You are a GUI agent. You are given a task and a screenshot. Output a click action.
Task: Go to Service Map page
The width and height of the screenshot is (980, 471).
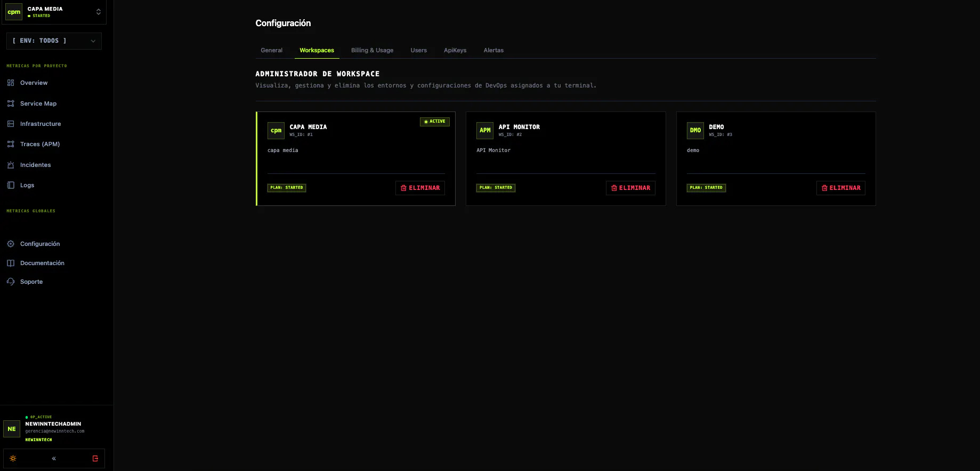(38, 103)
